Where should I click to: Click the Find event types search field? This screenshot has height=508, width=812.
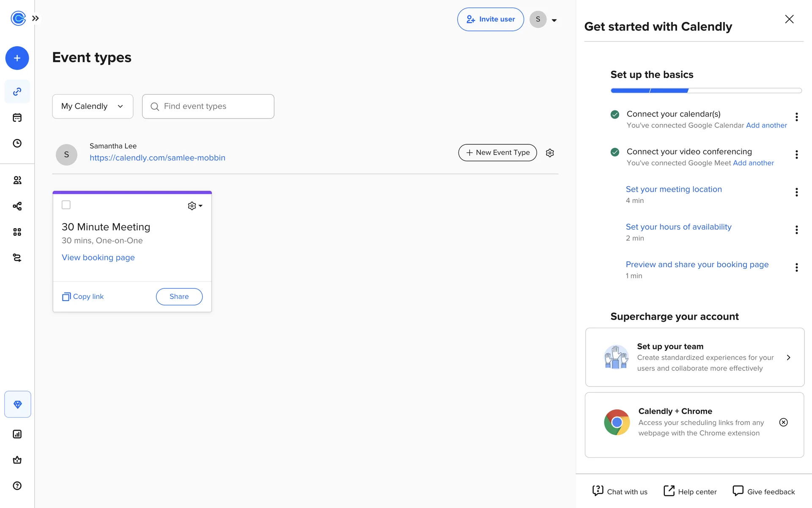click(208, 106)
